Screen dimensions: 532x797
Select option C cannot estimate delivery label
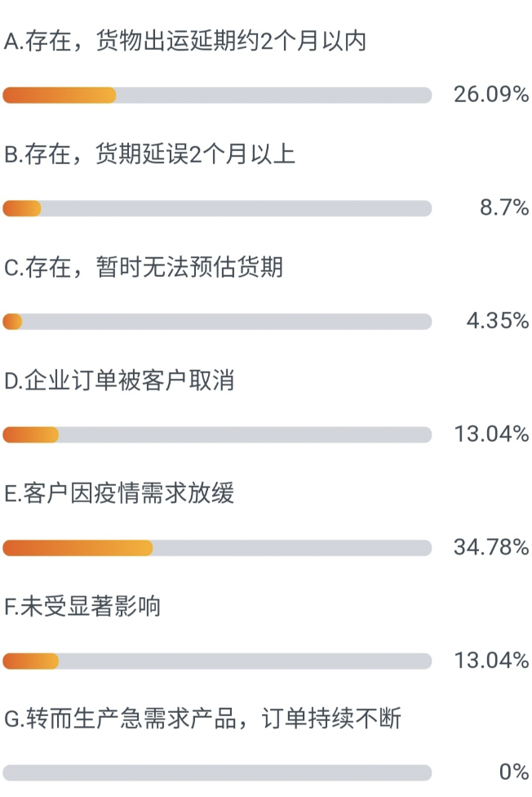click(x=144, y=267)
